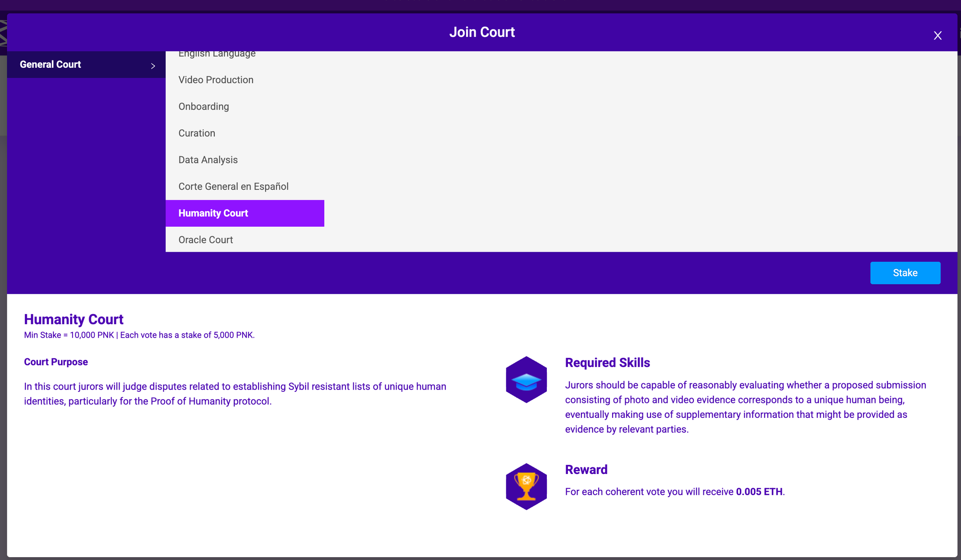Choose Corte General en Español
The height and width of the screenshot is (560, 961).
pyautogui.click(x=234, y=186)
